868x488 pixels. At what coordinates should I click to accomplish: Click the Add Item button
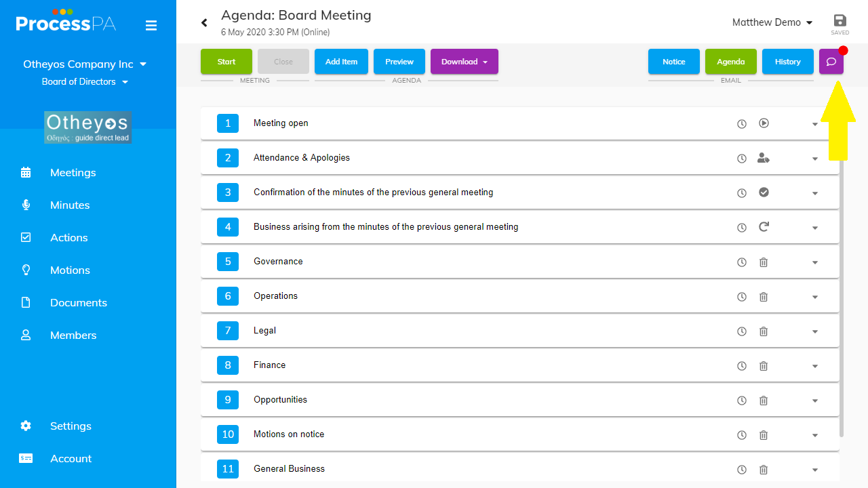click(341, 62)
